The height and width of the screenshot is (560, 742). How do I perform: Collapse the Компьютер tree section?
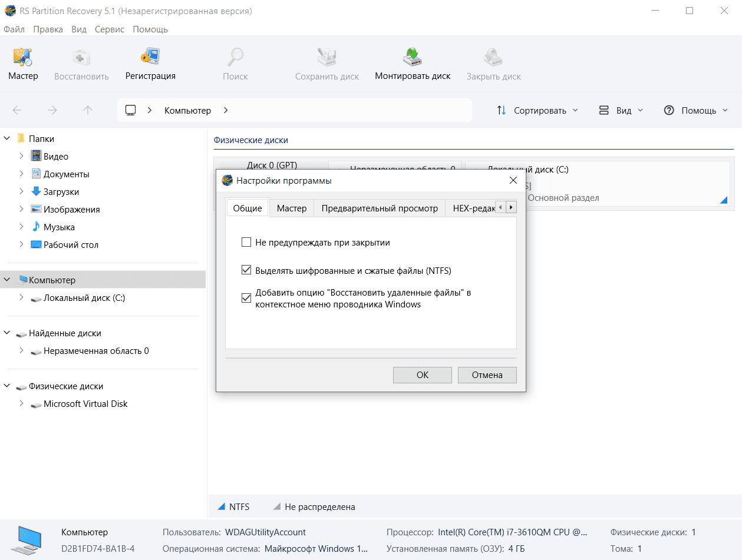point(7,280)
